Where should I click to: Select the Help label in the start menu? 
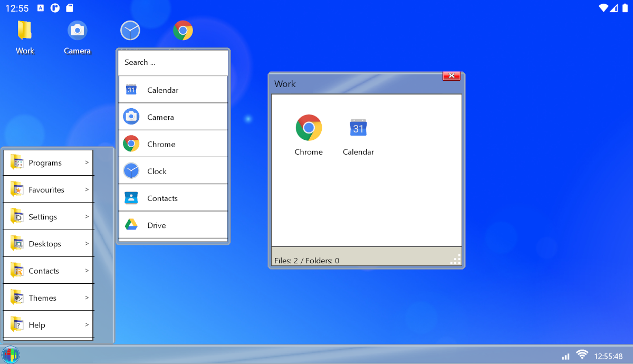tap(37, 325)
